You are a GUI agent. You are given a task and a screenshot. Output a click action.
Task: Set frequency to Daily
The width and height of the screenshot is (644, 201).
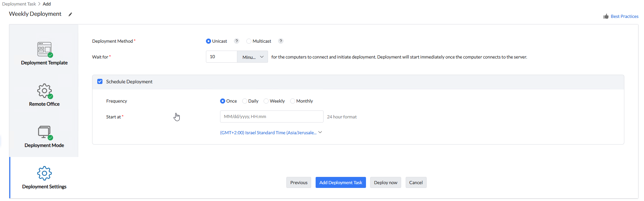coord(245,101)
